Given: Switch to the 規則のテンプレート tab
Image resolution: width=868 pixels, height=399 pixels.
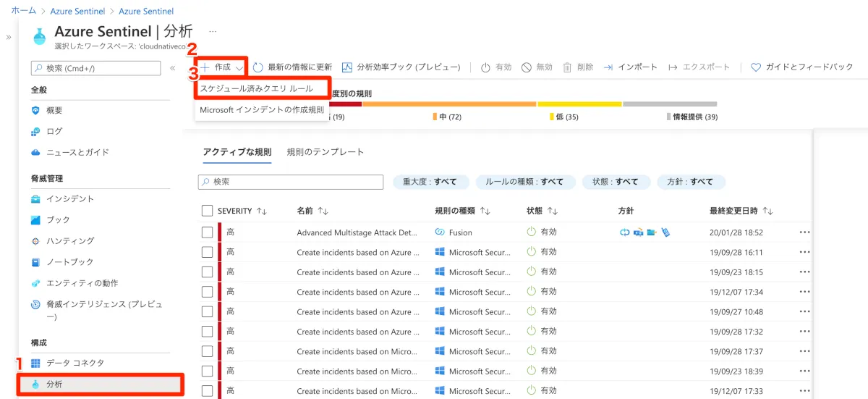Looking at the screenshot, I should 325,152.
